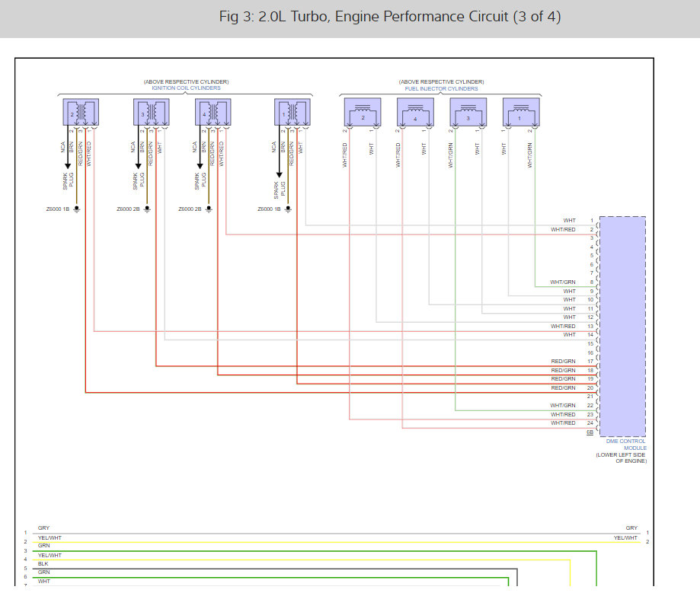Click the ignition coil symbol for cylinder 3

click(x=147, y=112)
